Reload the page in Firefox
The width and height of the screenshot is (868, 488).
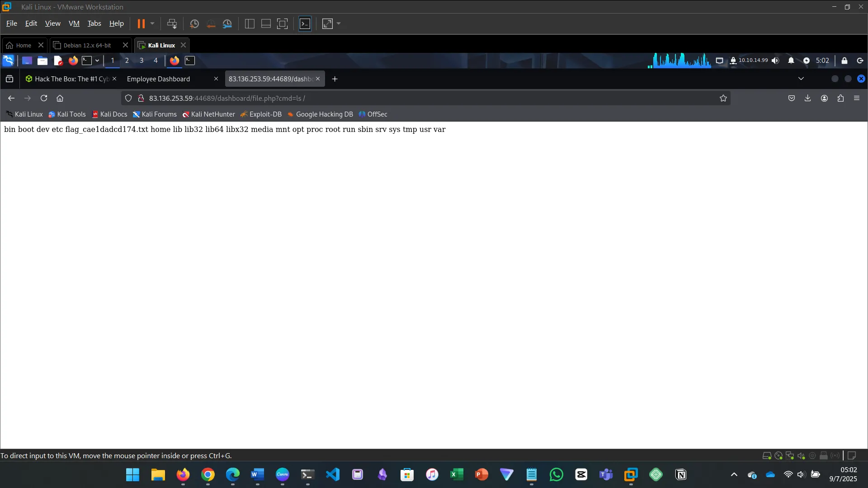(x=44, y=98)
